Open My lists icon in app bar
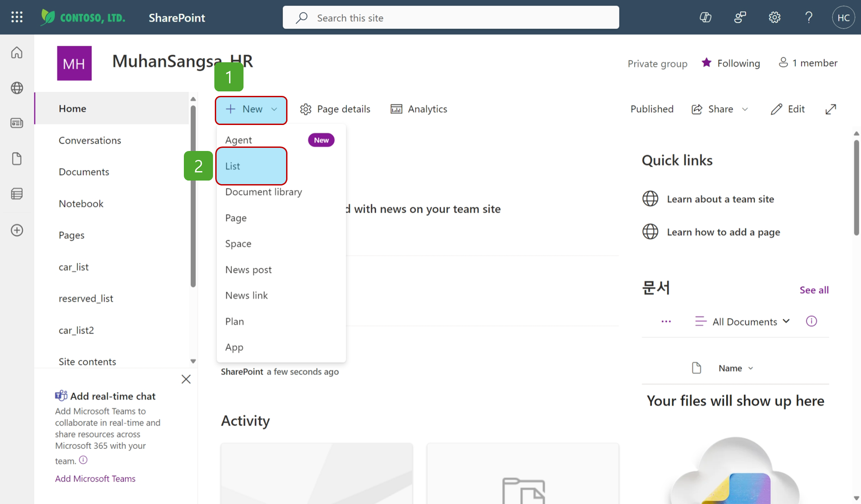 pyautogui.click(x=17, y=194)
